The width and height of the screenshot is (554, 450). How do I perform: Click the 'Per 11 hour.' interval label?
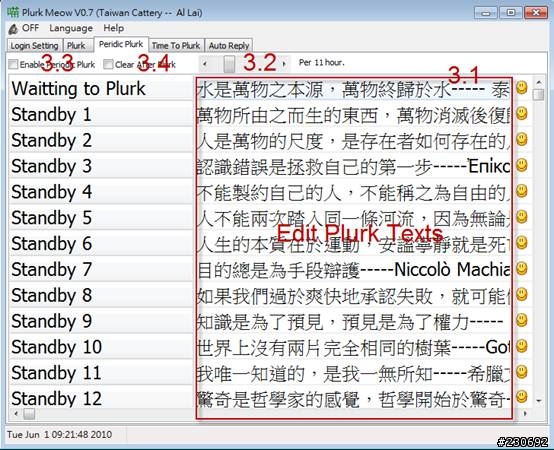pos(321,63)
